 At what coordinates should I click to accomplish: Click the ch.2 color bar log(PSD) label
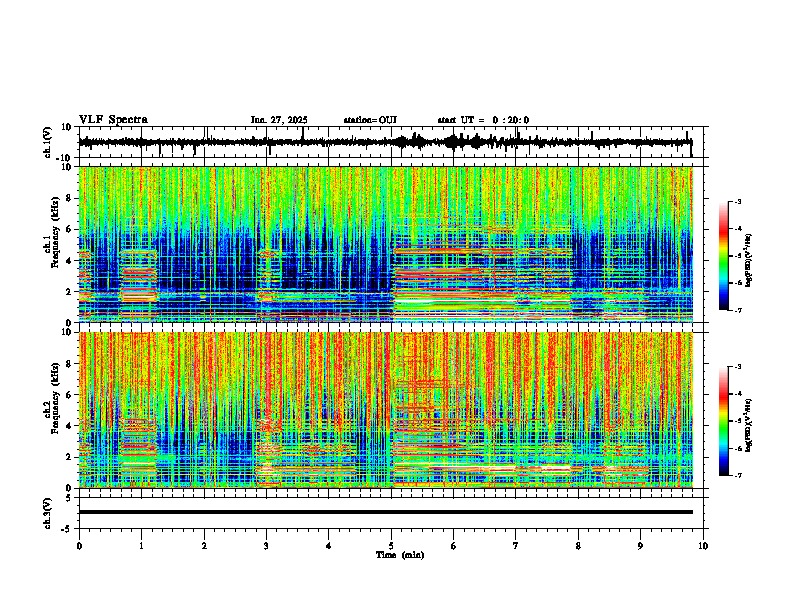pos(749,425)
